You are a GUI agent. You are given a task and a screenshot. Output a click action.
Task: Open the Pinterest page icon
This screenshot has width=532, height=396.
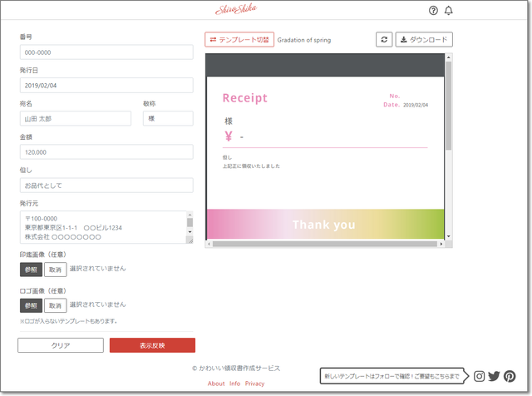click(x=510, y=376)
